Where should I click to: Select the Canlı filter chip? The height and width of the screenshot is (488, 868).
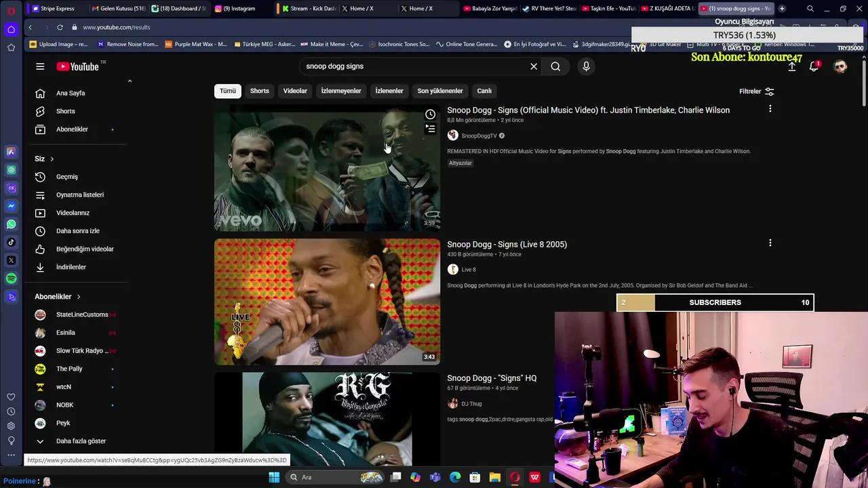click(484, 91)
